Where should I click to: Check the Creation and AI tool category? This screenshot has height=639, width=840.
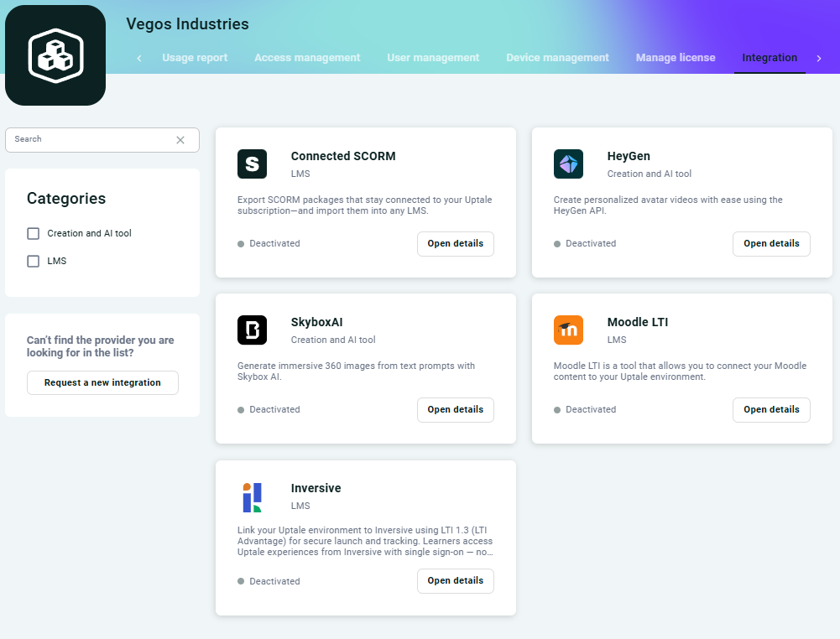click(34, 233)
